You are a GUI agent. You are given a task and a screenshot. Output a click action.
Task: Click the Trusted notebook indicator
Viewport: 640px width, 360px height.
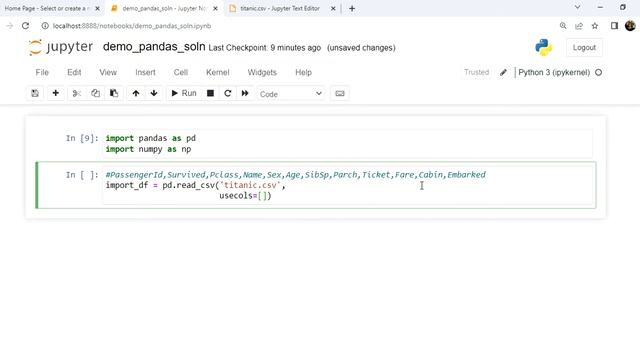click(x=476, y=72)
